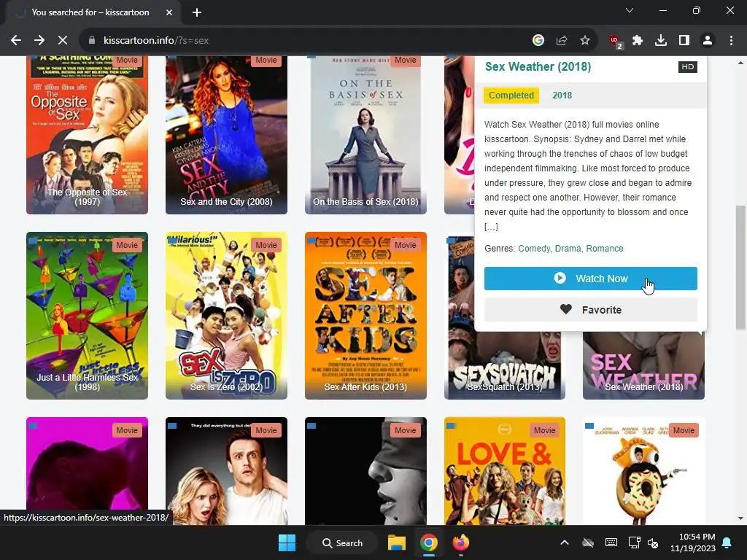Show hidden system tray icons

tap(564, 542)
